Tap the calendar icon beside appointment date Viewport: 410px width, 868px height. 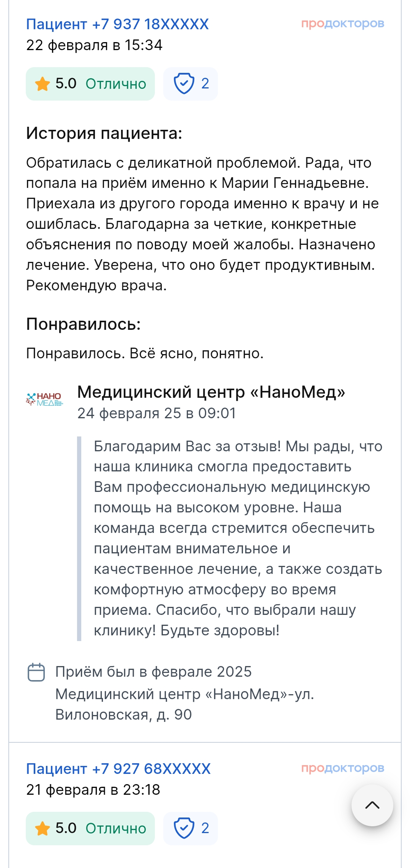(36, 672)
